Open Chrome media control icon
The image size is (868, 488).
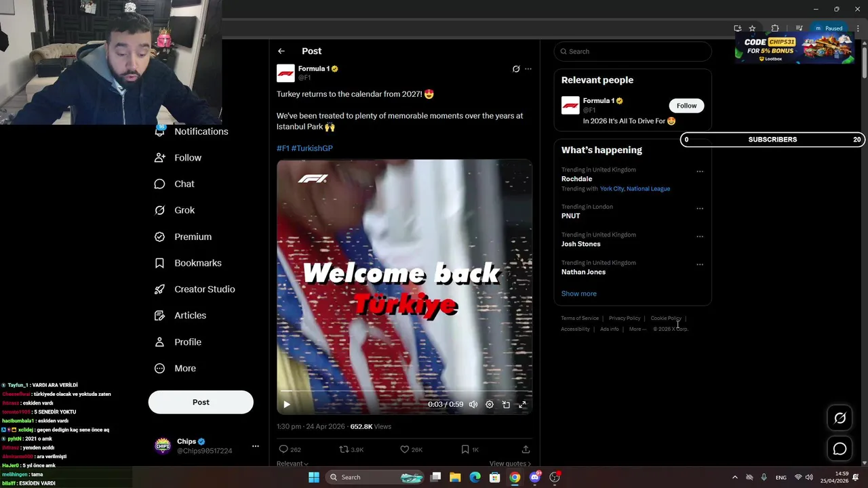799,28
